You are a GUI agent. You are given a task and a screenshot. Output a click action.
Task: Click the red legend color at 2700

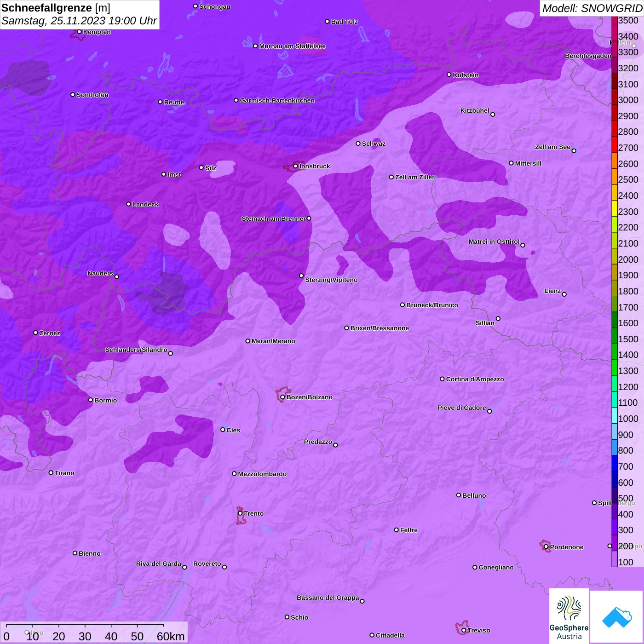pos(614,144)
